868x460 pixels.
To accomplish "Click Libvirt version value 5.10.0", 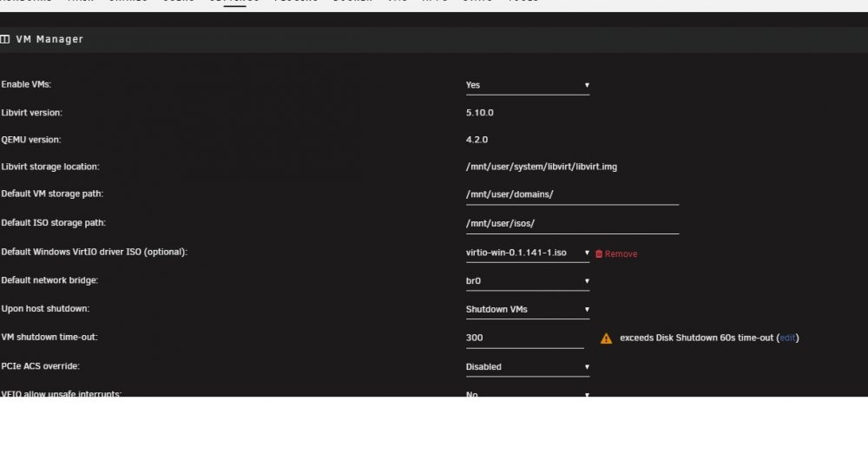I will 479,113.
